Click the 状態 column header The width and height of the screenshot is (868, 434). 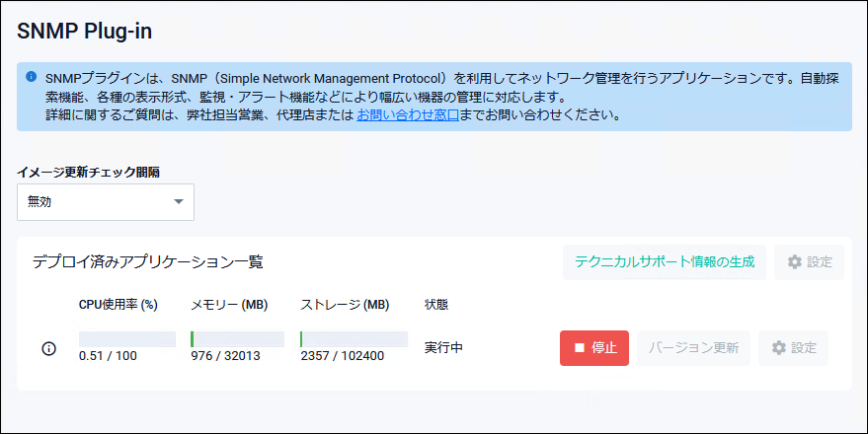coord(435,305)
